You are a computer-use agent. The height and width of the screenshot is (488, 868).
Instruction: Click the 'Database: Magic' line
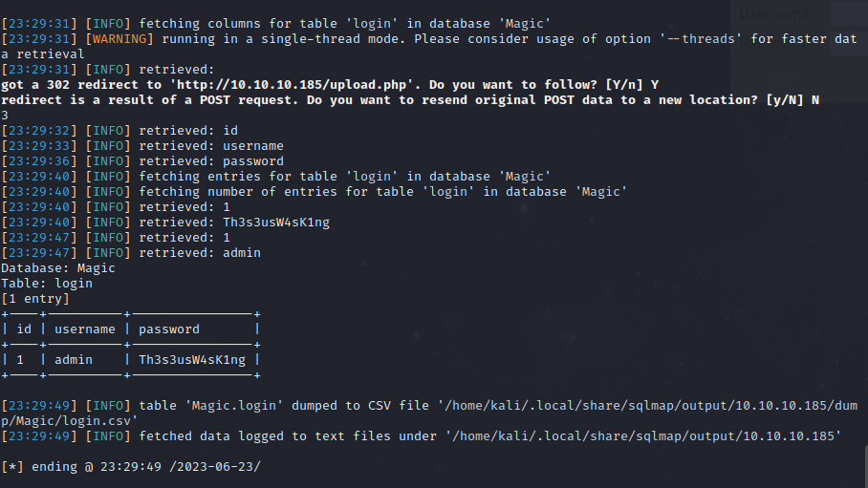[x=58, y=267]
